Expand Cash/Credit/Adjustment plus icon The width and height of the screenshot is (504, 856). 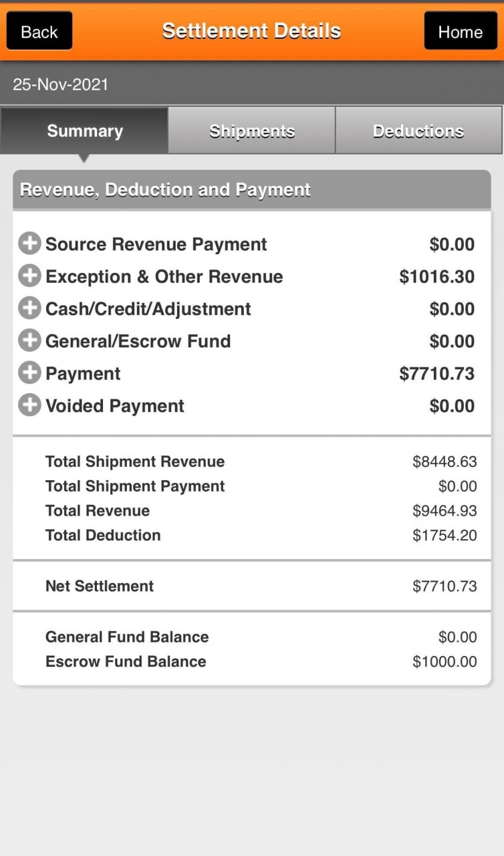click(x=29, y=308)
